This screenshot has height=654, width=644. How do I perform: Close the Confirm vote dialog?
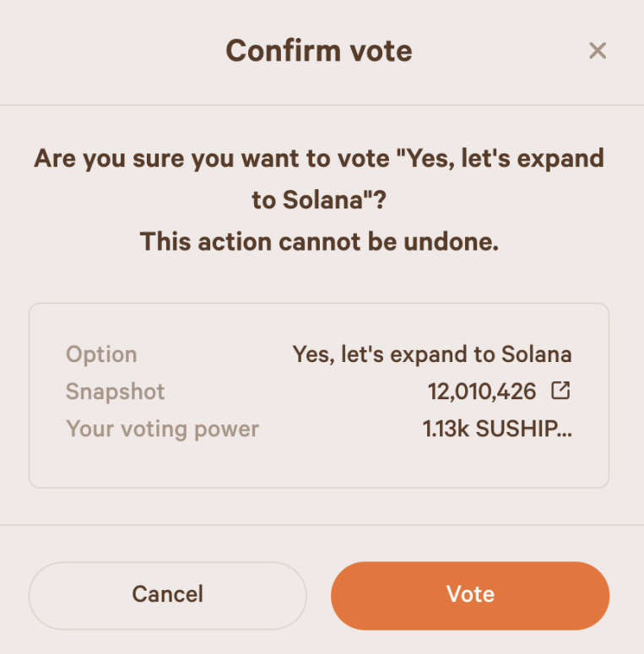point(598,51)
